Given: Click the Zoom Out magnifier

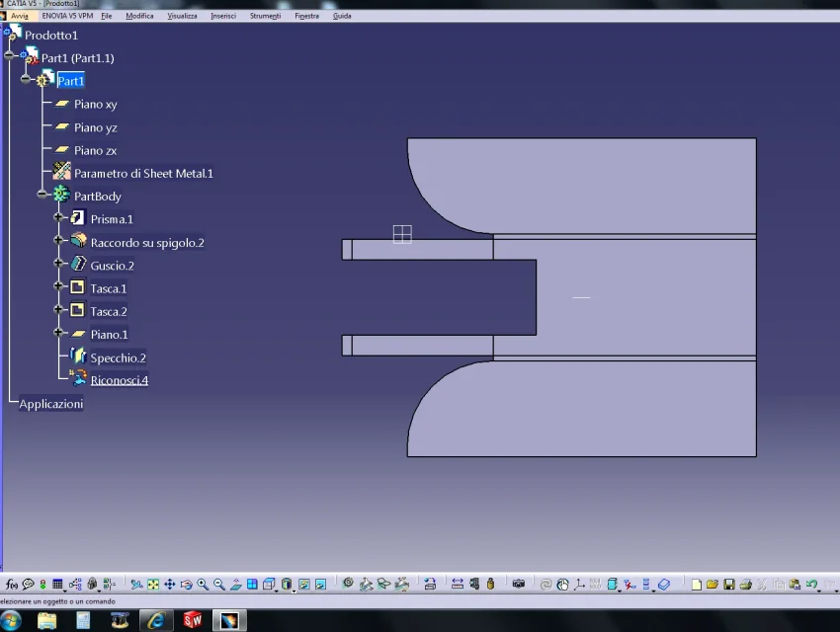Looking at the screenshot, I should click(219, 585).
